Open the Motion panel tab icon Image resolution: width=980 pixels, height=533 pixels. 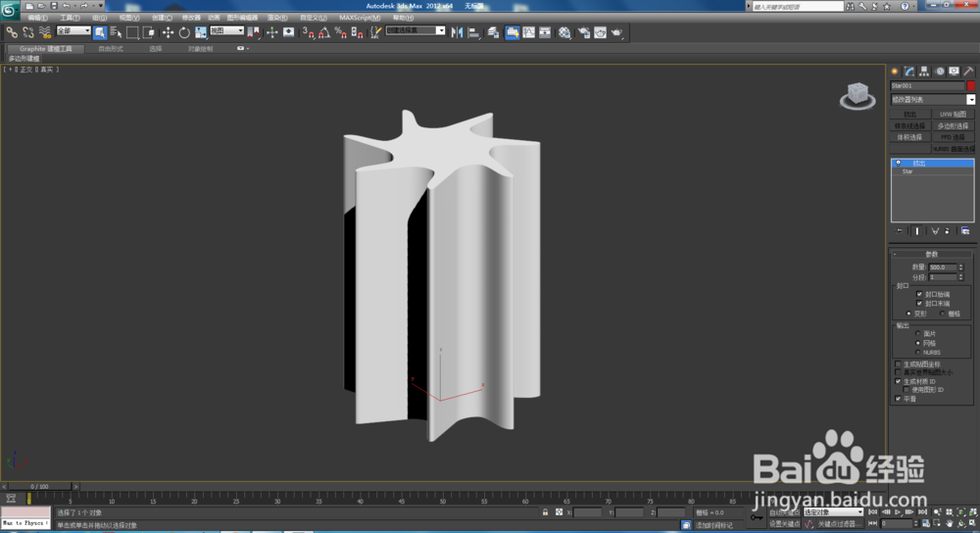[940, 72]
